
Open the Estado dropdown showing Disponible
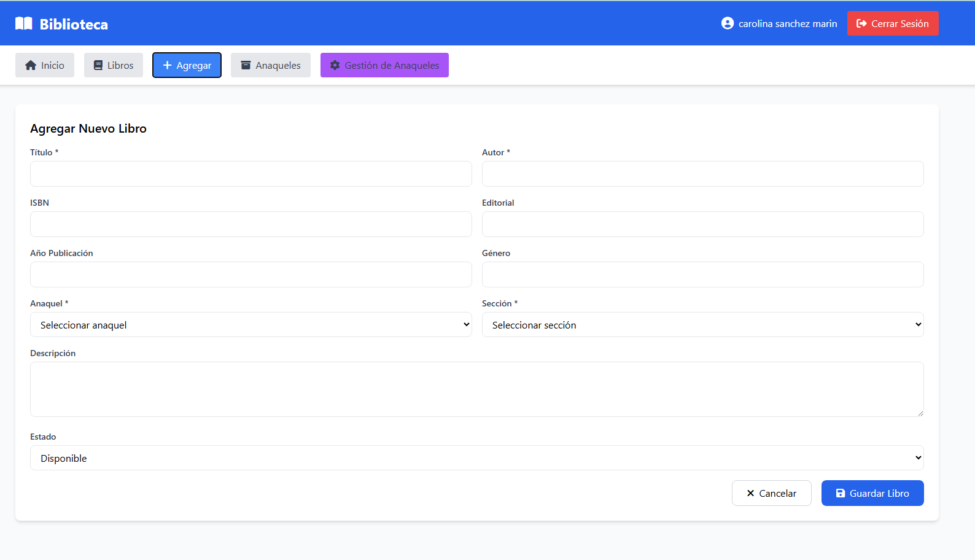tap(476, 458)
